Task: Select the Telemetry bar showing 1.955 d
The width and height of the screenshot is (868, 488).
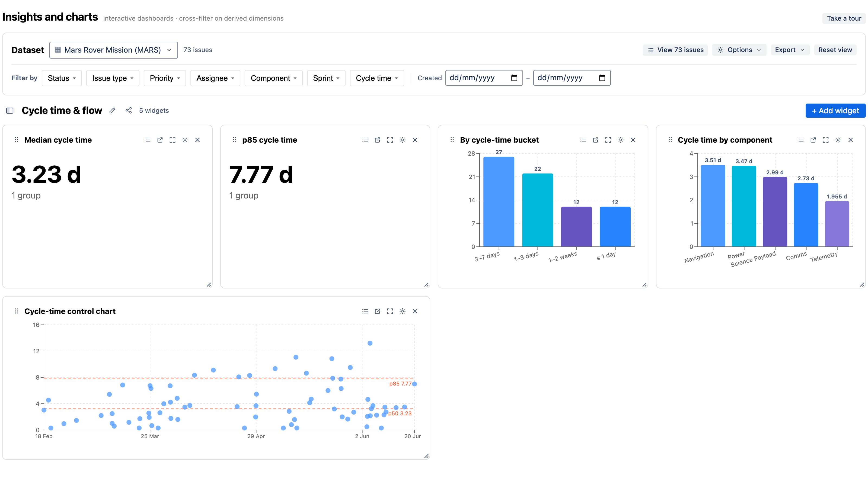Action: tap(837, 224)
